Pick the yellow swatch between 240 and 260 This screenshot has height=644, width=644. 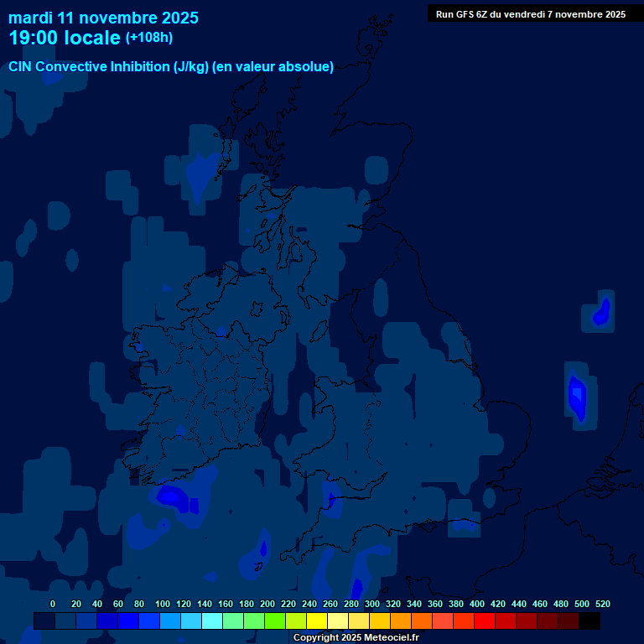[317, 621]
